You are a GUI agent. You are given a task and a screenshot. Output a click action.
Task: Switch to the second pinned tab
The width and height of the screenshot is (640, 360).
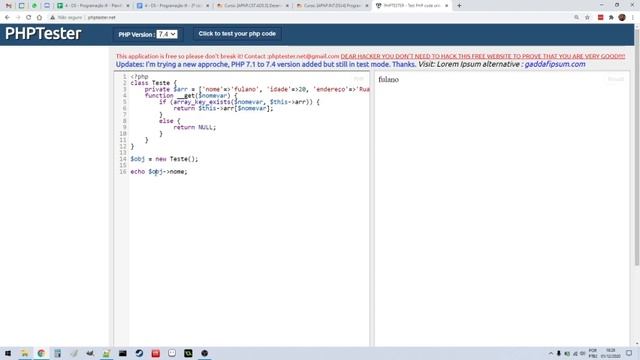(x=22, y=6)
